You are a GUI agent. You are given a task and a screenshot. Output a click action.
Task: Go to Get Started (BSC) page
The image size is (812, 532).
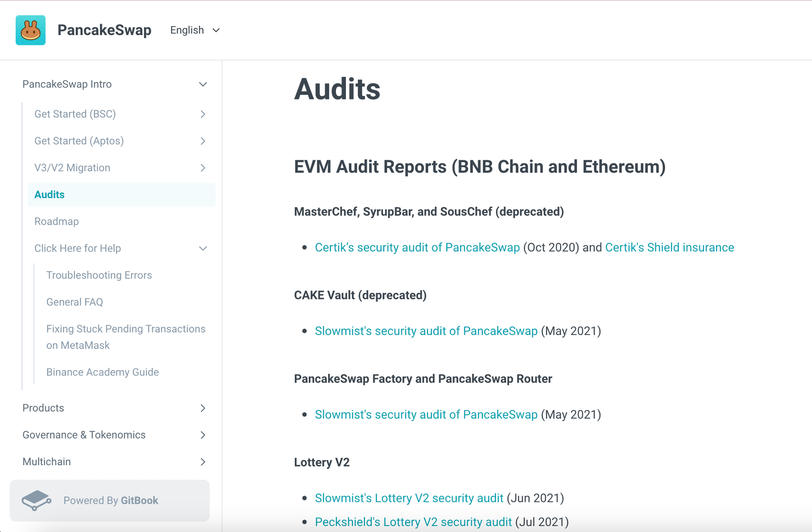75,114
